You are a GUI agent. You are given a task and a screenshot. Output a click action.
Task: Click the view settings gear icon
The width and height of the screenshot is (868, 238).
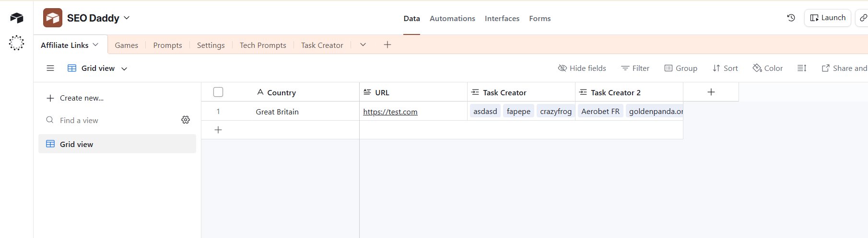186,120
